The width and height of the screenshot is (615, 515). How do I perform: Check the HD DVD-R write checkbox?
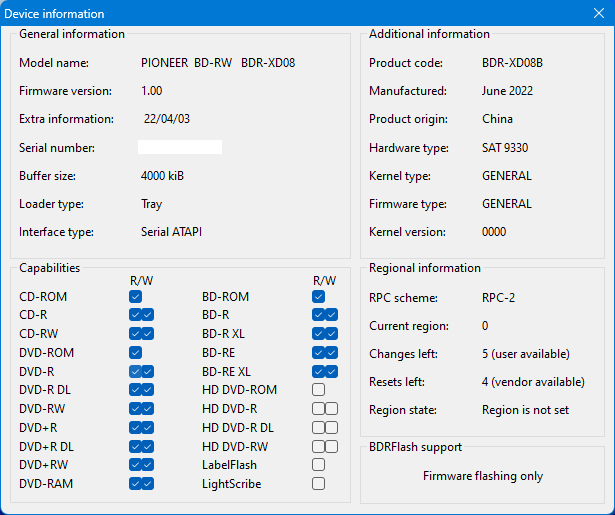pyautogui.click(x=331, y=409)
